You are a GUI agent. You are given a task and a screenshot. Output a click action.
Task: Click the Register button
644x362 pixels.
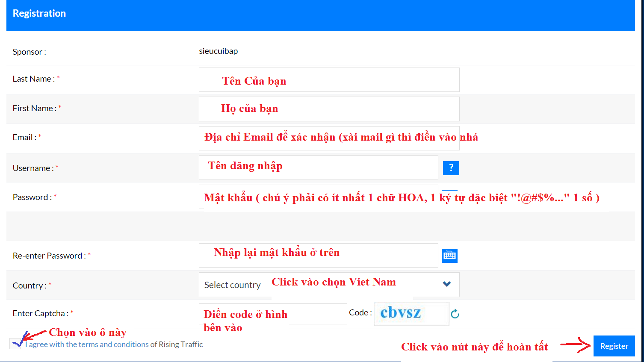tap(614, 346)
